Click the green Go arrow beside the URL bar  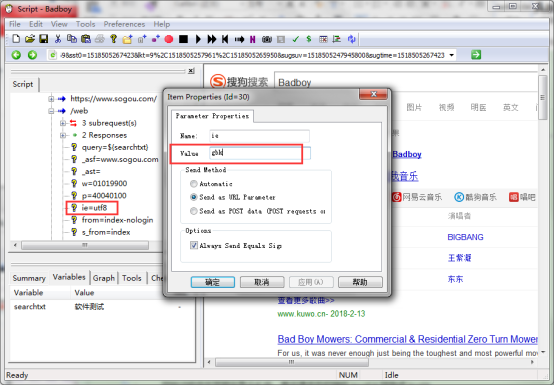tap(476, 55)
